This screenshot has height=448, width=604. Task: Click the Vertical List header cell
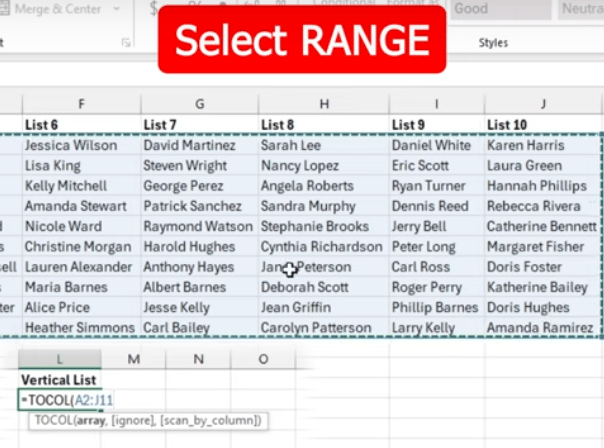click(x=60, y=380)
